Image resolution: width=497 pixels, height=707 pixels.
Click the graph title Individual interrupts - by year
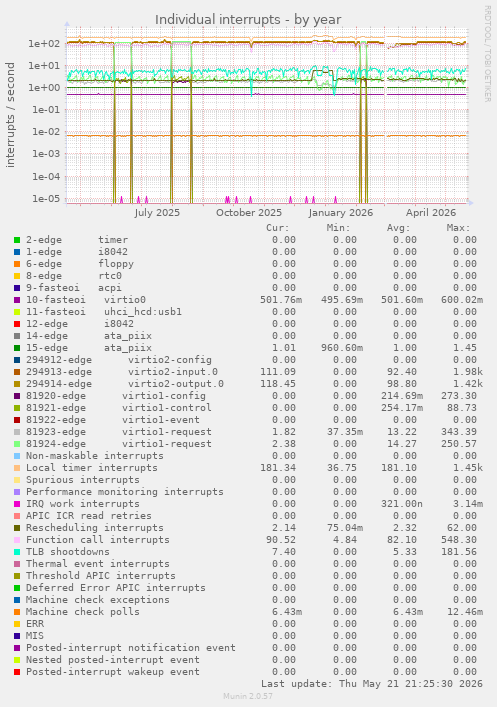248,20
